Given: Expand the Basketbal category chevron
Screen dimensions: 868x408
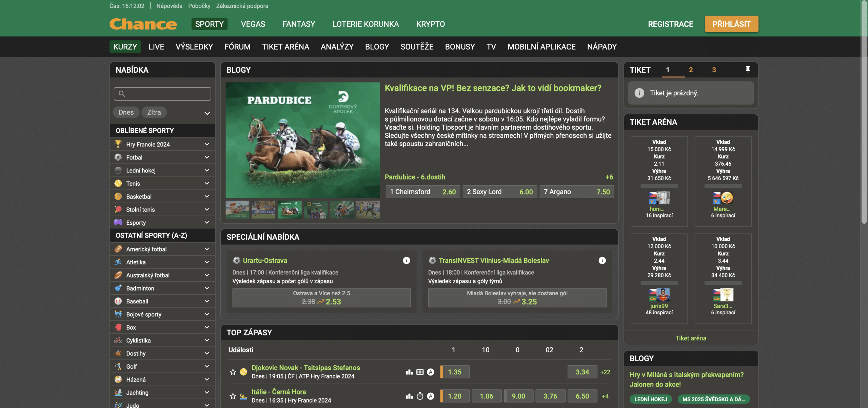Looking at the screenshot, I should coord(207,196).
